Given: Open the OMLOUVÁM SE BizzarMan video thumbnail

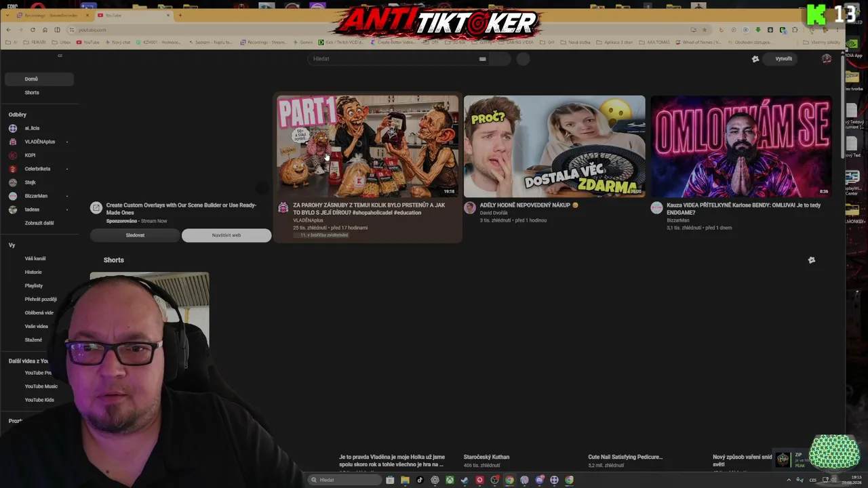Looking at the screenshot, I should pyautogui.click(x=741, y=146).
